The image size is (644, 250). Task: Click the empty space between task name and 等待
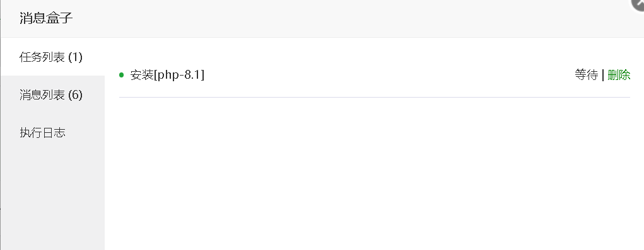click(389, 75)
